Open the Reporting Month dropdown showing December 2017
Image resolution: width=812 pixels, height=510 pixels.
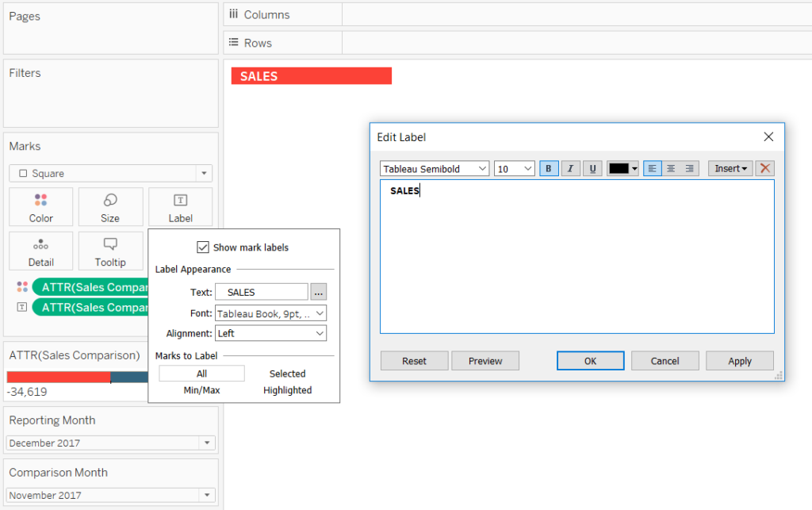206,443
